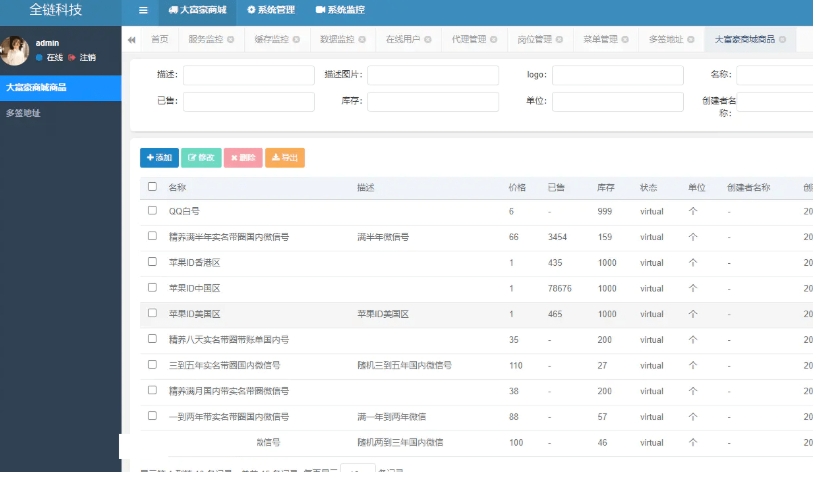Click the blue 添加 button
The width and height of the screenshot is (822, 481).
coord(159,158)
